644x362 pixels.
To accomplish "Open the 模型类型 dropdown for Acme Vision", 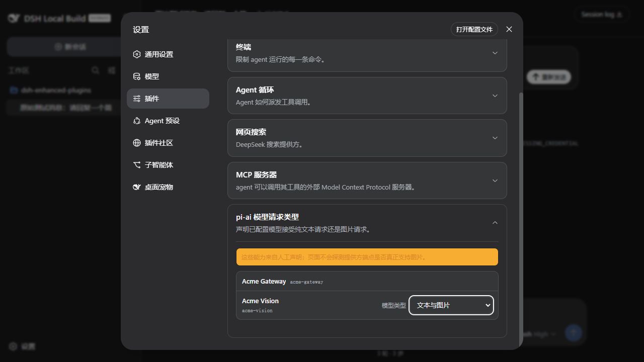I will [x=451, y=305].
